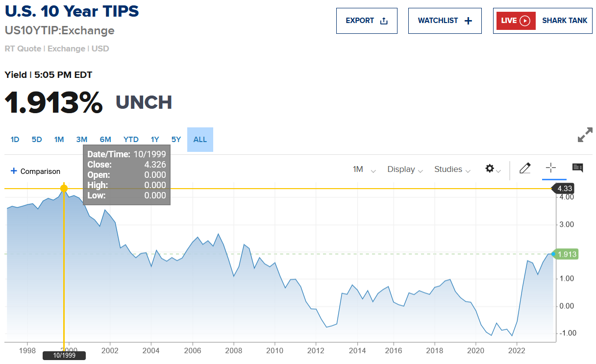Select the ALL time range tab
This screenshot has width=596, height=364.
[200, 140]
